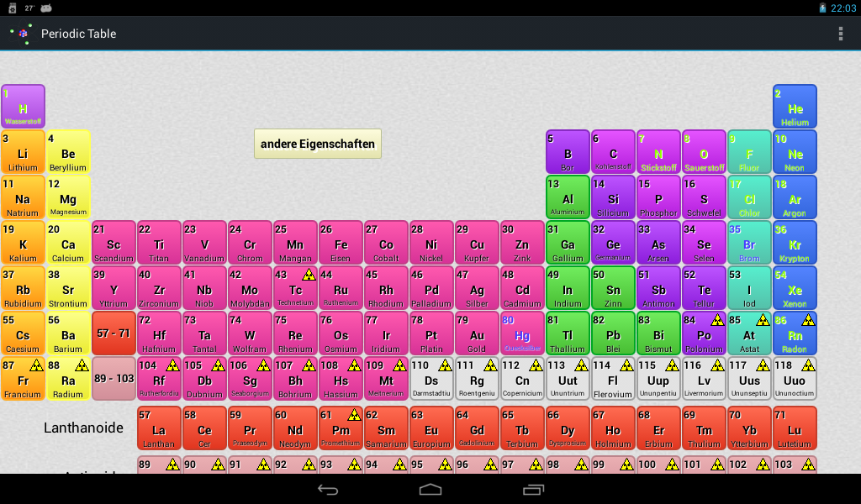Open the Francium (Fr) element tile
This screenshot has height=504, width=861.
coord(23,378)
